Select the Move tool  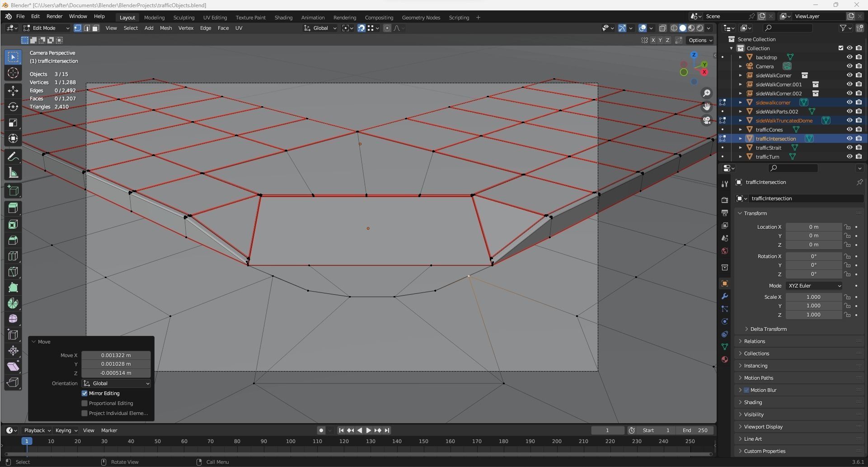point(13,91)
